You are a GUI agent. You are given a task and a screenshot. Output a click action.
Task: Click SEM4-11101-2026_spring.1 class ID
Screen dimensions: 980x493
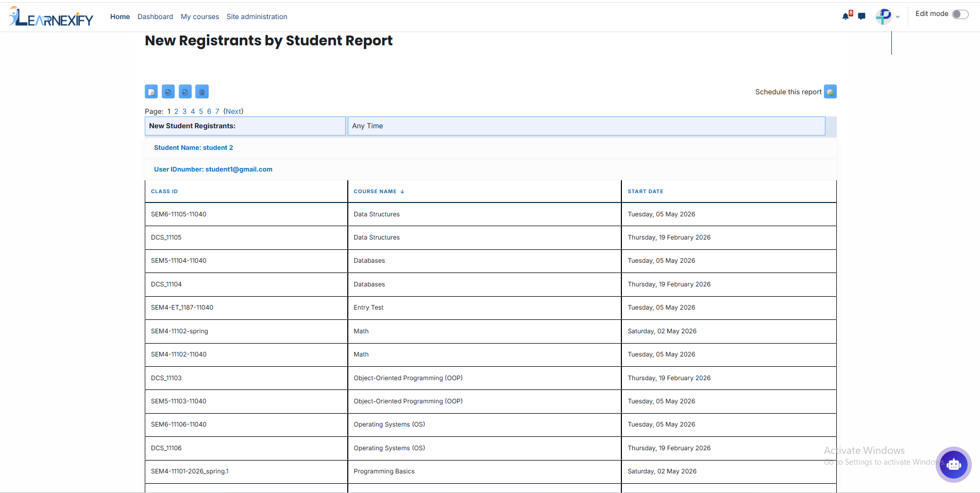[246, 471]
